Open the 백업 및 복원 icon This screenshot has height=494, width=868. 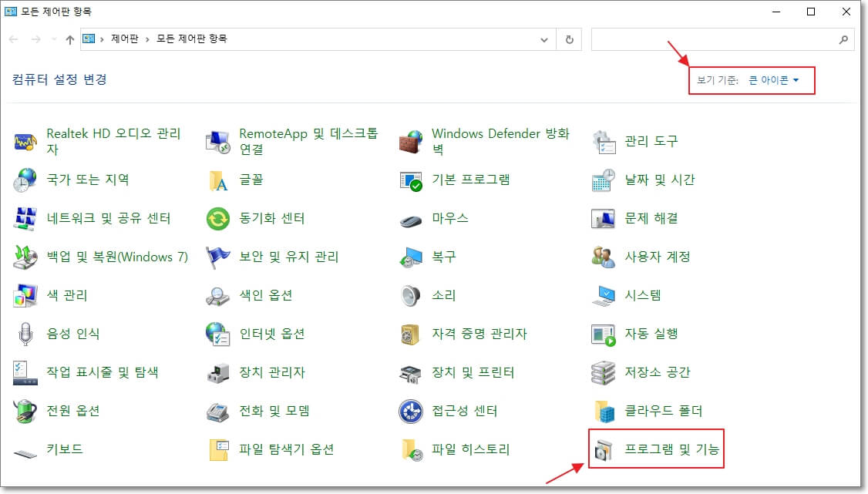tap(25, 257)
